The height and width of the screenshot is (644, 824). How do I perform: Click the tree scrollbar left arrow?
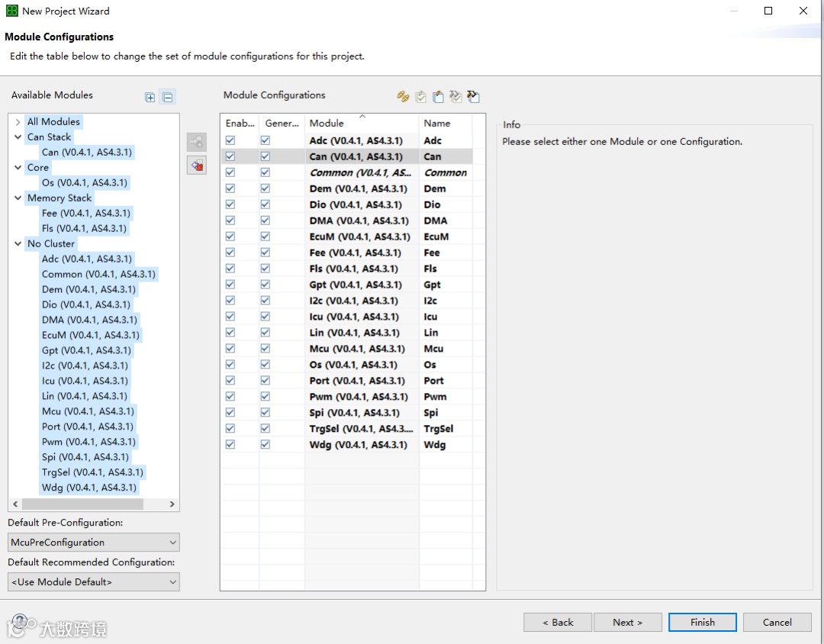coord(15,504)
